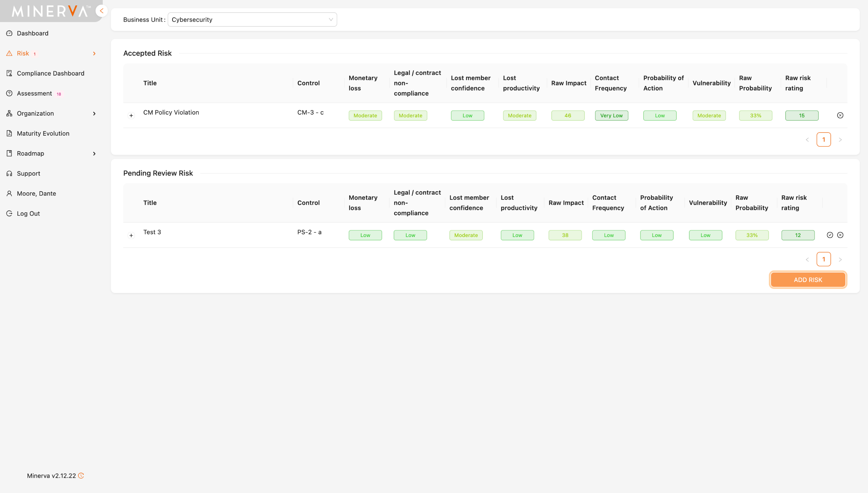Expand the Roadmap submenu chevron
Viewport: 868px width, 493px height.
click(x=94, y=153)
